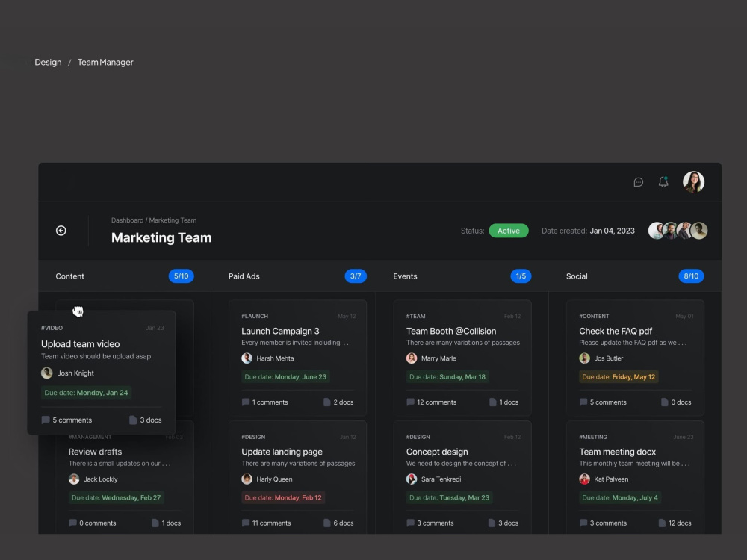Open the 12 comments icon on Team Booth
This screenshot has width=747, height=560.
coord(410,402)
